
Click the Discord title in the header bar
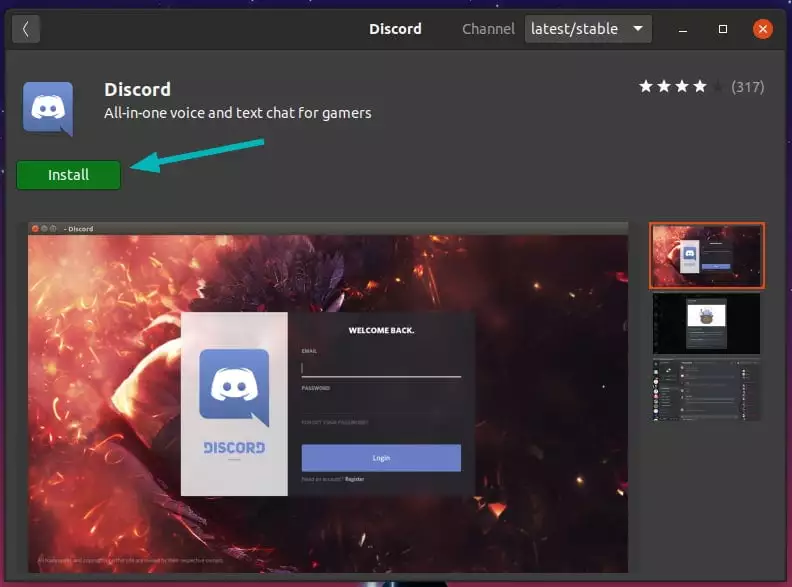tap(395, 29)
